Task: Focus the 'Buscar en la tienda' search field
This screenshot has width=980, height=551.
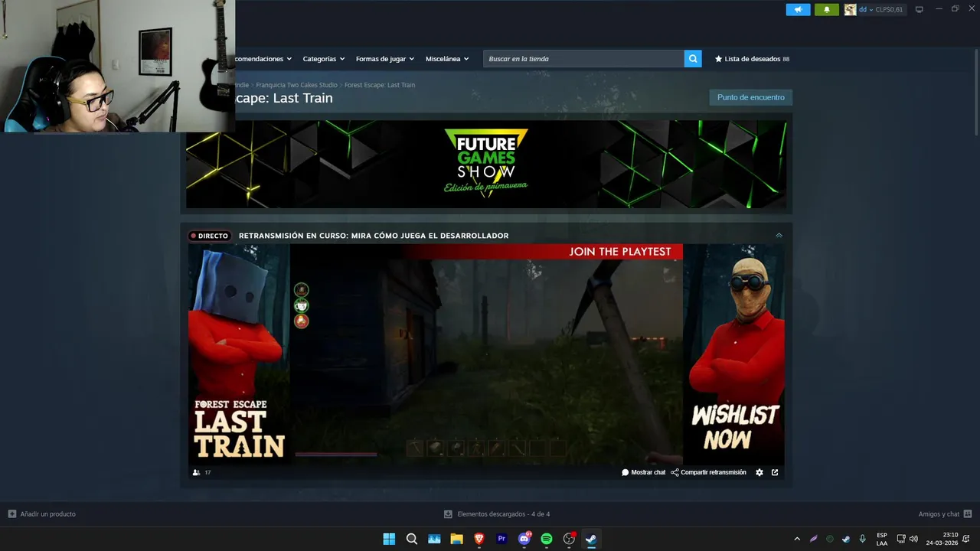Action: click(x=583, y=59)
